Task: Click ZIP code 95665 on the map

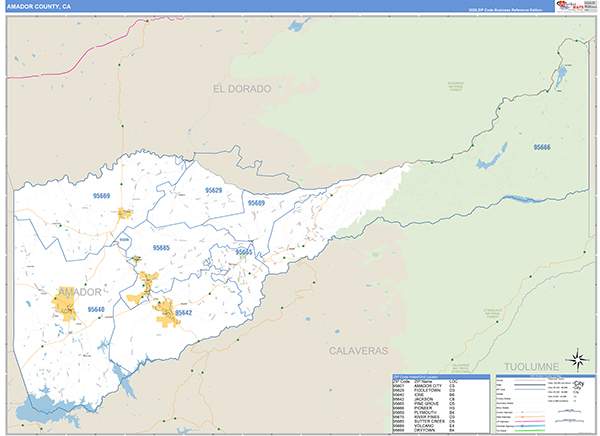Action: tap(244, 252)
